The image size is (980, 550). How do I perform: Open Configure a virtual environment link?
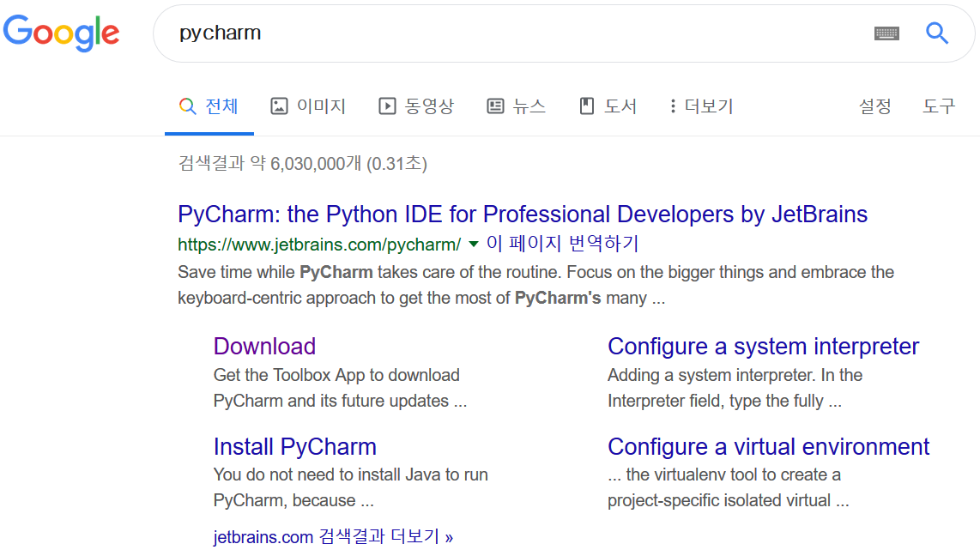click(769, 447)
